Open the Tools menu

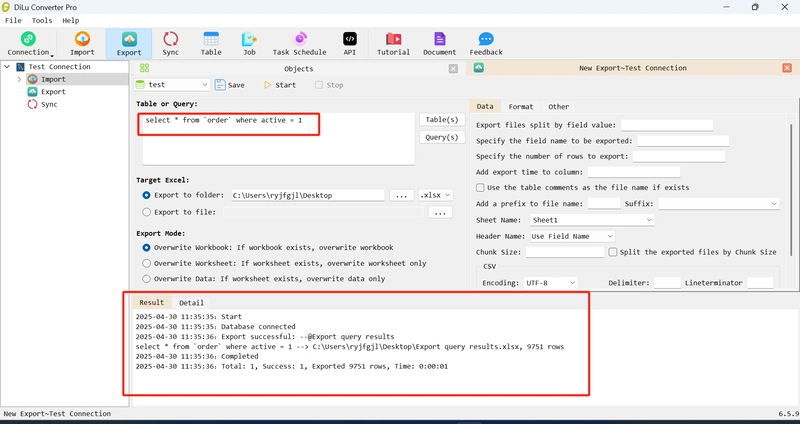(x=42, y=20)
